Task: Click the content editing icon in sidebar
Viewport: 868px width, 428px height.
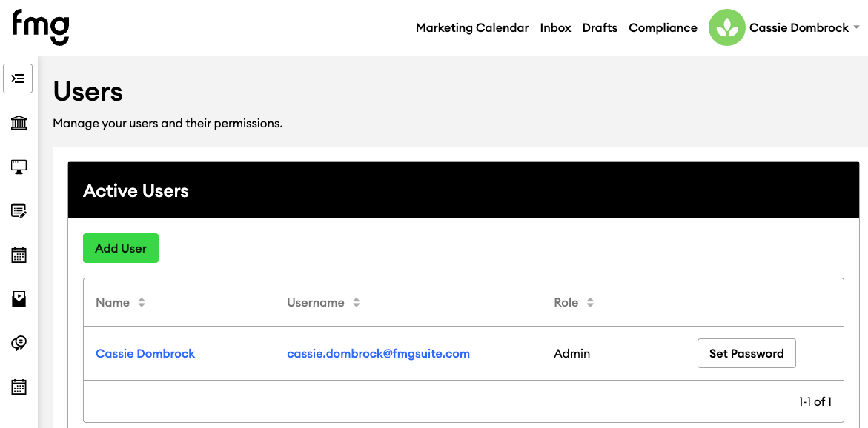Action: [18, 211]
